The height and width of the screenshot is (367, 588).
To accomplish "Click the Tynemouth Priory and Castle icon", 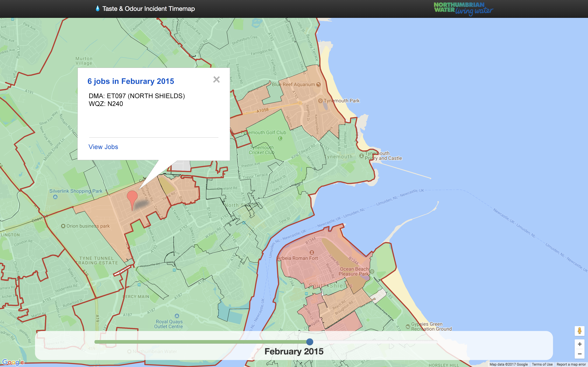I will click(x=361, y=156).
